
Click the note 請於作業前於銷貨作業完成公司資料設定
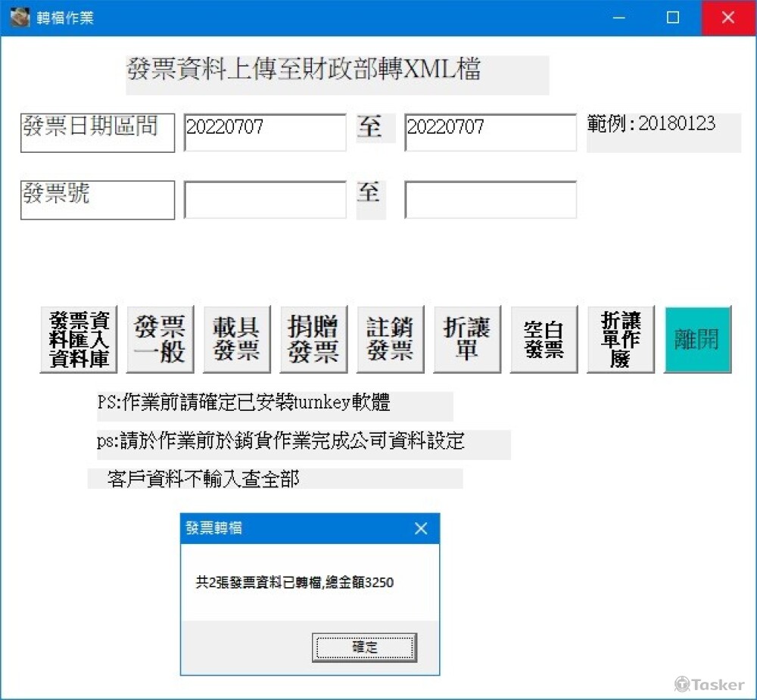click(x=281, y=440)
